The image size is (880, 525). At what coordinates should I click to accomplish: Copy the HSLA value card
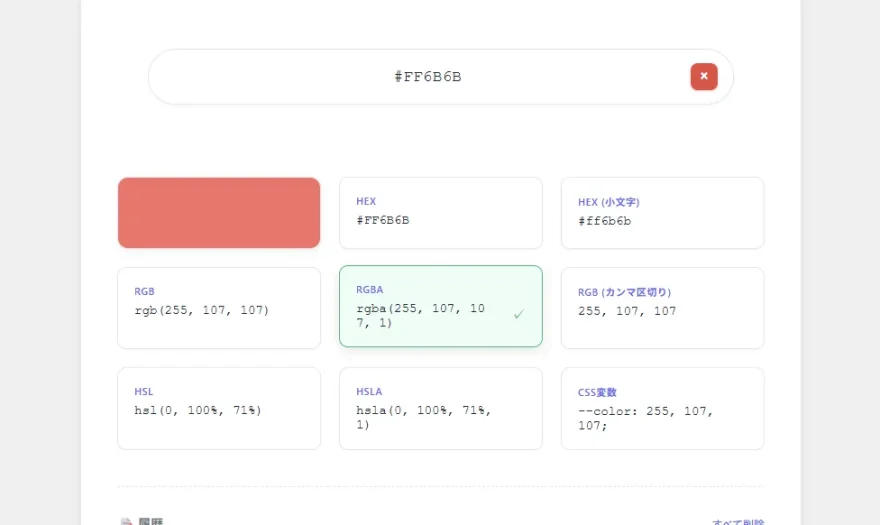[x=440, y=408]
